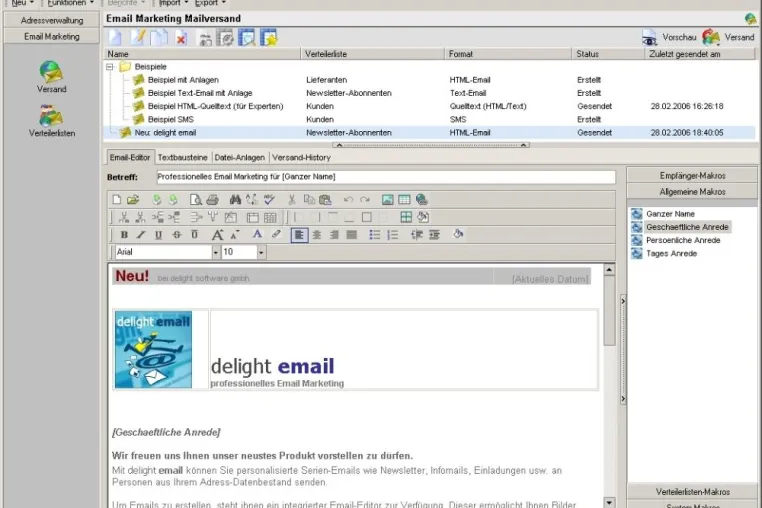Click the star favorites icon in mailing toolbar

point(269,37)
